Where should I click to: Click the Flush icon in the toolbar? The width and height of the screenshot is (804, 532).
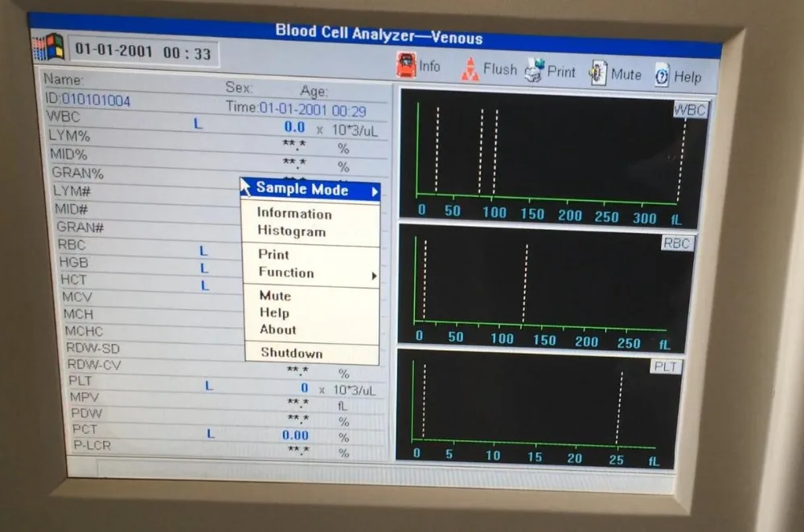click(470, 68)
